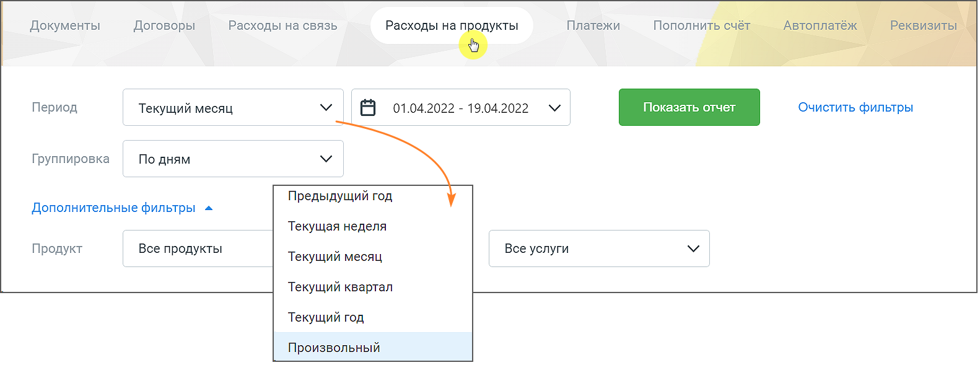Switch to the Автоплатёж tab
The width and height of the screenshot is (980, 365).
[x=820, y=25]
